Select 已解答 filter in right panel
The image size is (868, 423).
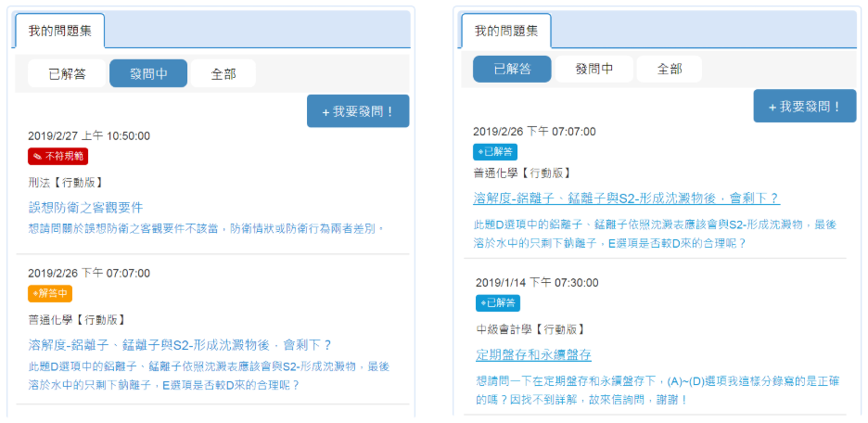point(512,70)
